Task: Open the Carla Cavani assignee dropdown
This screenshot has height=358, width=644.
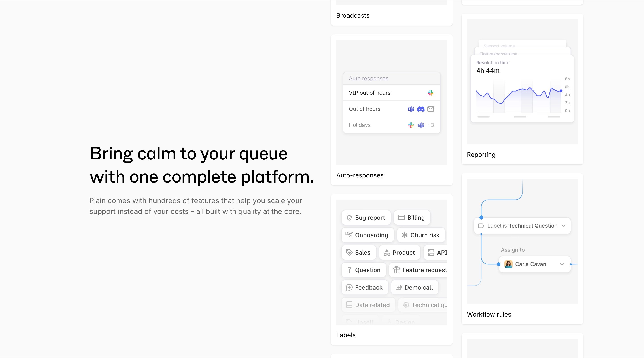Action: click(535, 264)
